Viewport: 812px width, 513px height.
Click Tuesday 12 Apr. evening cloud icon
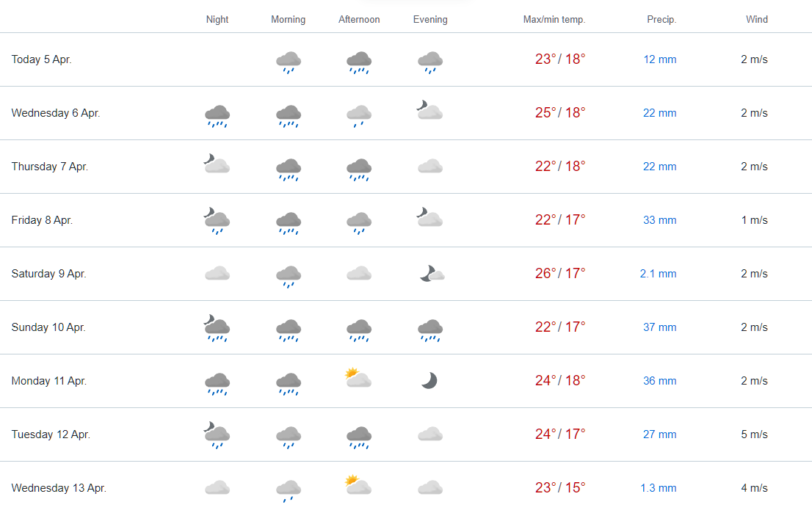click(x=430, y=434)
